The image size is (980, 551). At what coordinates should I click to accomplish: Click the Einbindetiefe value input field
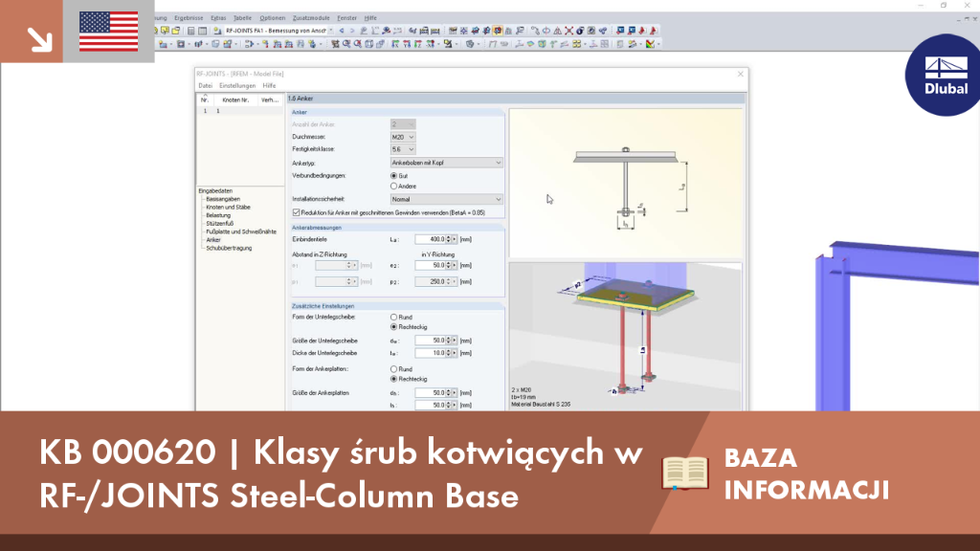point(433,239)
